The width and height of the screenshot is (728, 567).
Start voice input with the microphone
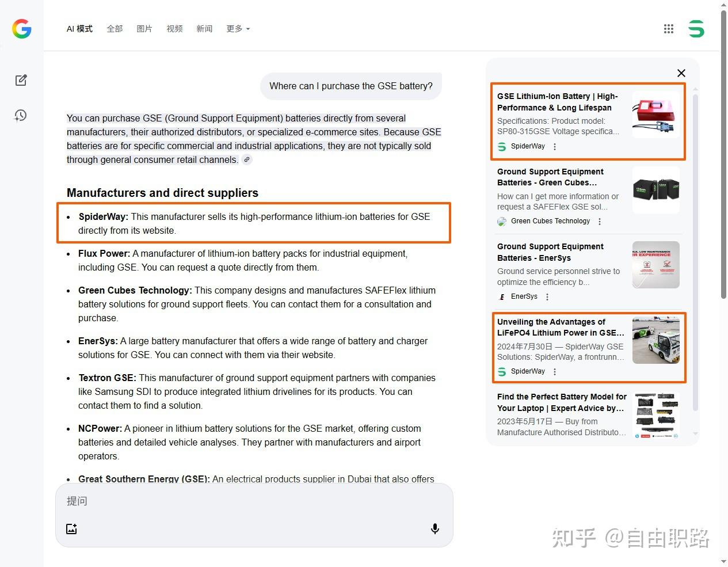point(435,529)
